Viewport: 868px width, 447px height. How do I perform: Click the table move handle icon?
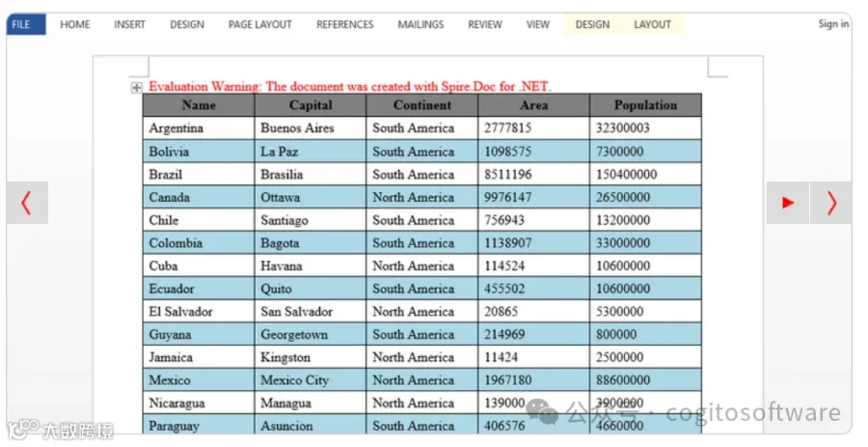point(136,88)
